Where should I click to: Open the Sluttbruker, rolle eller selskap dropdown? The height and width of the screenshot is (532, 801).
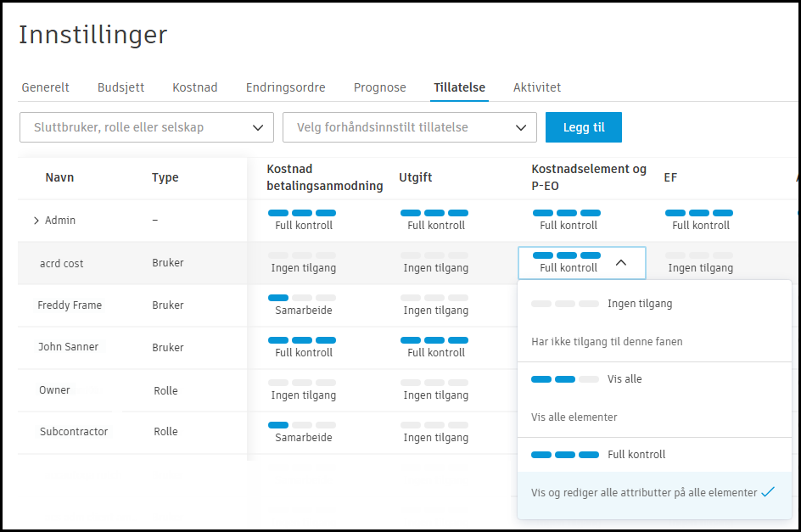point(146,128)
